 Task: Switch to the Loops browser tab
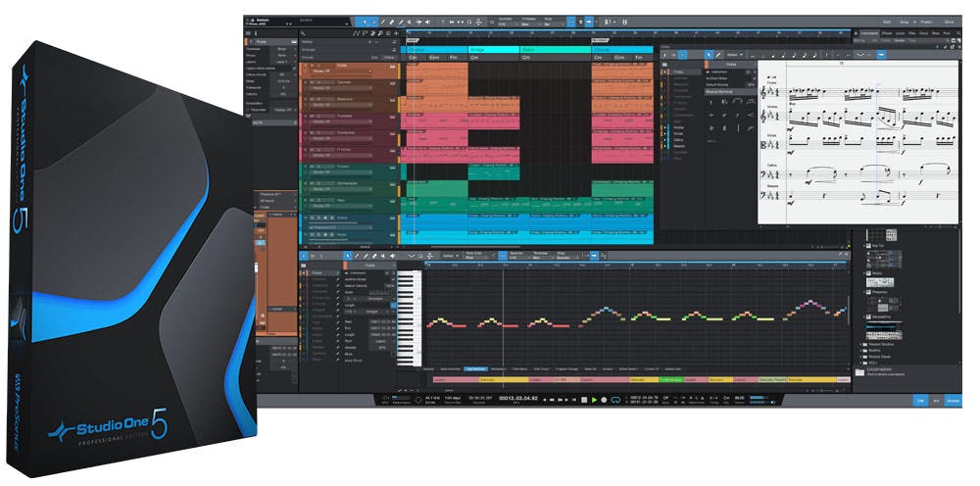900,33
